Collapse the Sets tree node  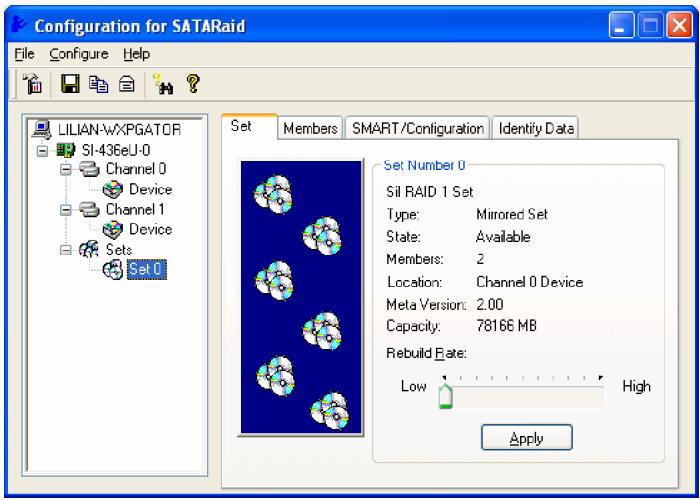tap(66, 250)
